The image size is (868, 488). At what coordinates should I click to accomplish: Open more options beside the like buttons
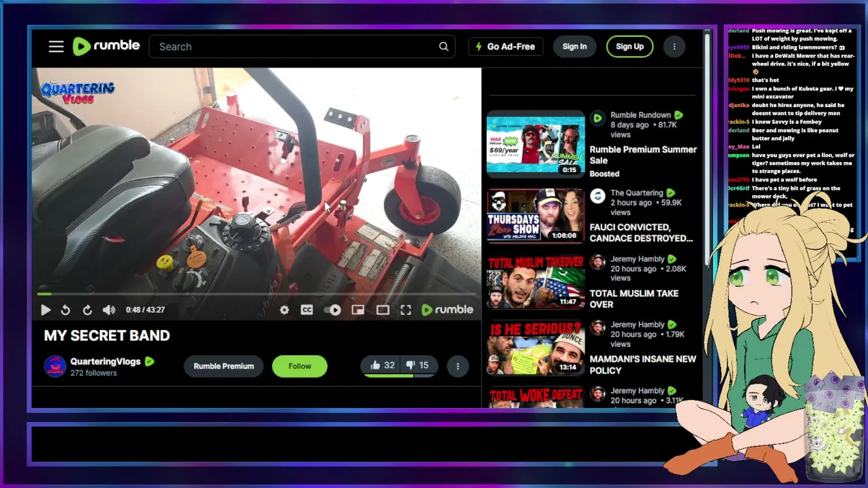(458, 366)
